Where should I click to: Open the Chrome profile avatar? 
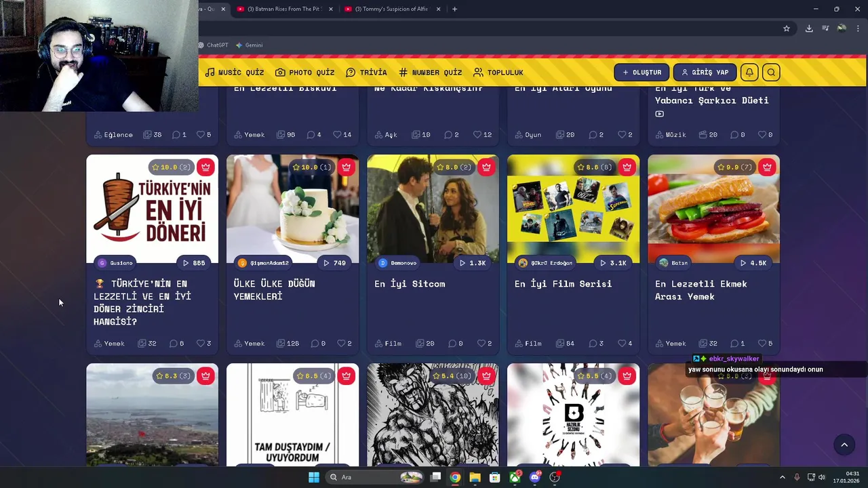coord(842,28)
